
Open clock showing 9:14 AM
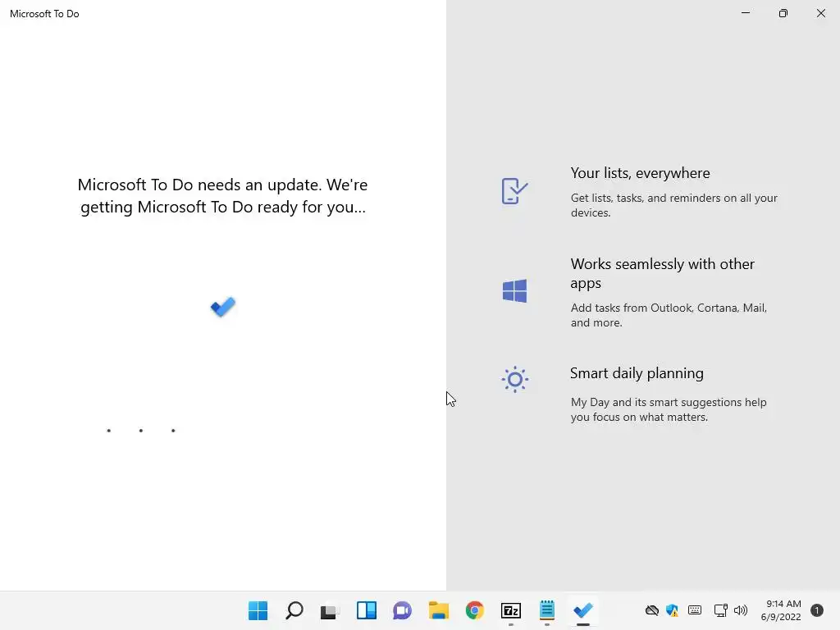[x=781, y=610]
